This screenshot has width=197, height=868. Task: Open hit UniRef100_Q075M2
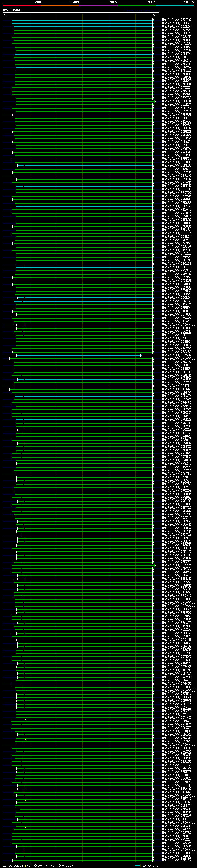coord(176,356)
